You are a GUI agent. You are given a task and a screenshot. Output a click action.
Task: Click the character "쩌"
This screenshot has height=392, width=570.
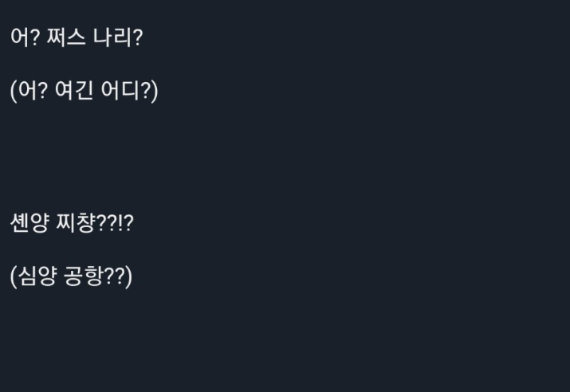[57, 37]
